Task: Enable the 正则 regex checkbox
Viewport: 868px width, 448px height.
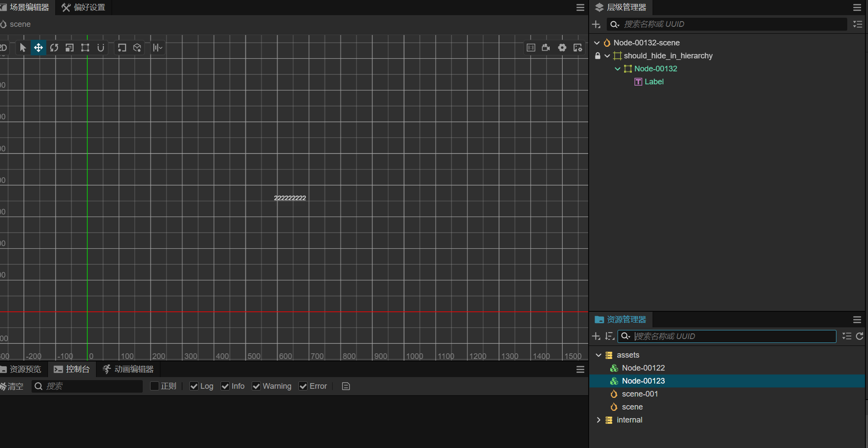Action: (x=154, y=386)
